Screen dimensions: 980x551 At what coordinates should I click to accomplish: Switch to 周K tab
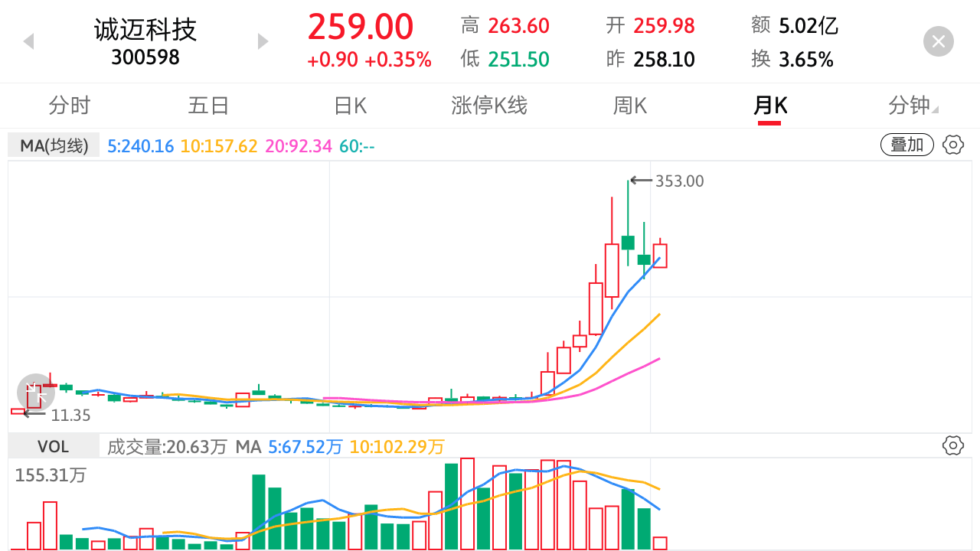click(629, 106)
